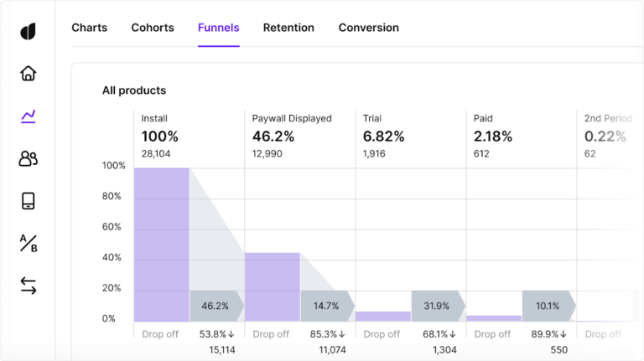644x361 pixels.
Task: Click the 46.2% conversion arrow label
Action: [216, 306]
